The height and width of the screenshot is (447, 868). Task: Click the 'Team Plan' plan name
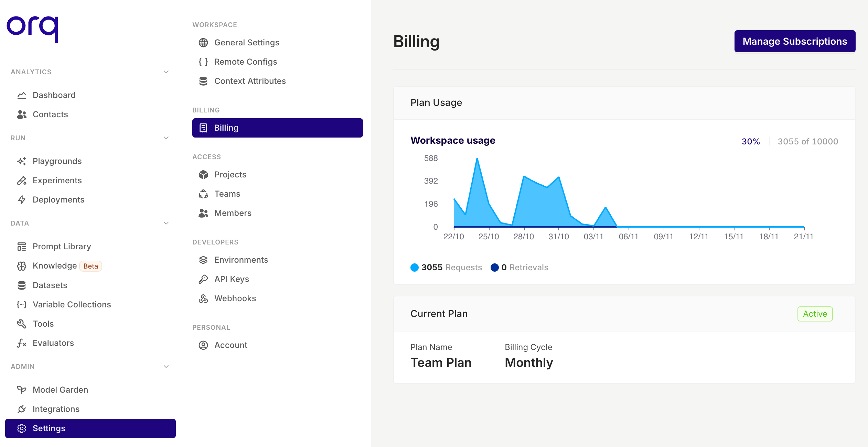click(441, 362)
